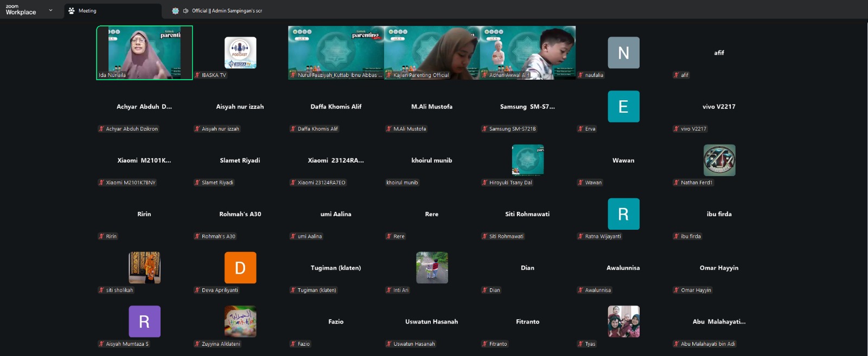The height and width of the screenshot is (356, 868).
Task: Click Ratna Wijayanti's teal R avatar
Action: click(x=623, y=214)
